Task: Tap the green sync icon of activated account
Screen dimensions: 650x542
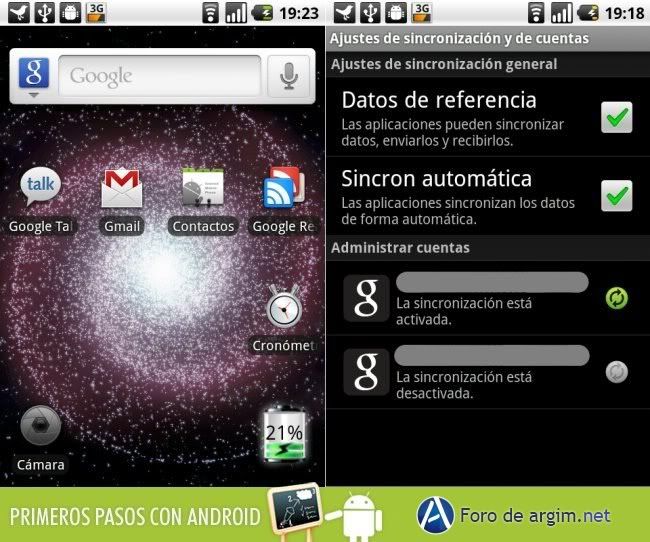Action: (x=617, y=298)
